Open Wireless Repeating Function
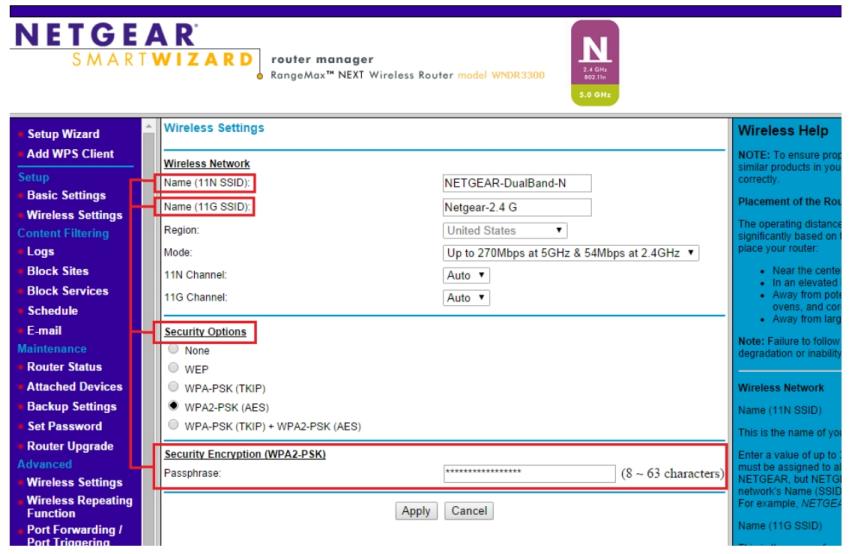The image size is (852, 554). point(79,507)
